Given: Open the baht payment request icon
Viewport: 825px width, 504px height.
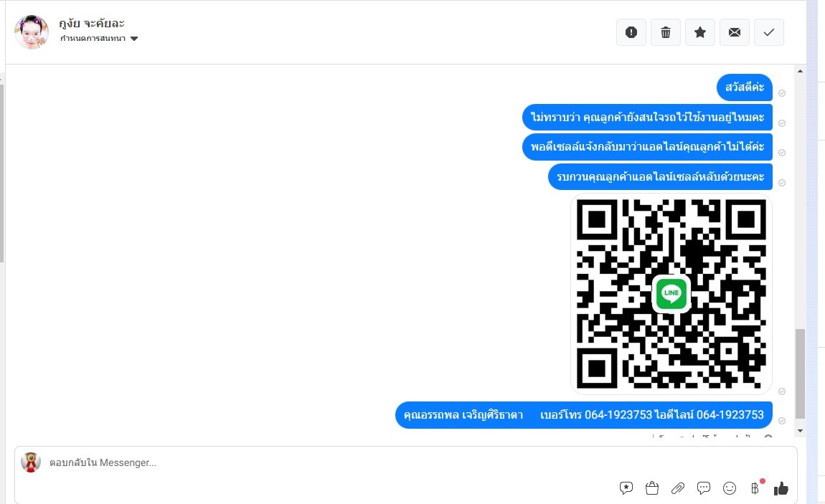Looking at the screenshot, I should pyautogui.click(x=755, y=488).
